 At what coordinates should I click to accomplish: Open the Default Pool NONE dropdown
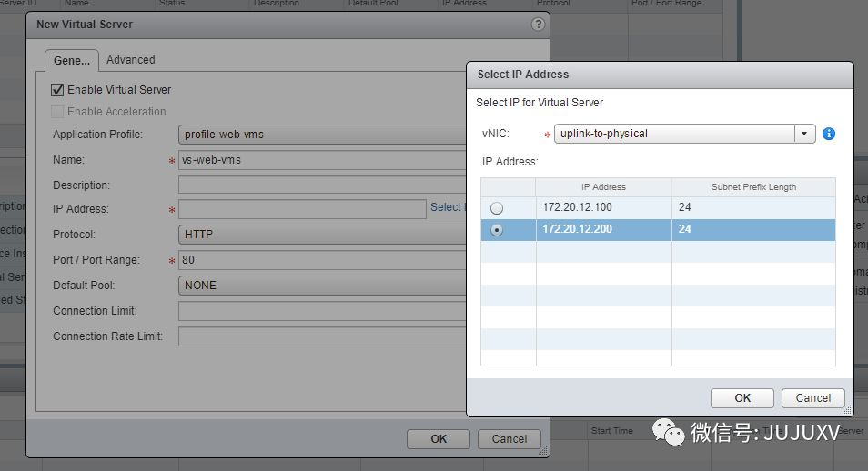tap(322, 285)
